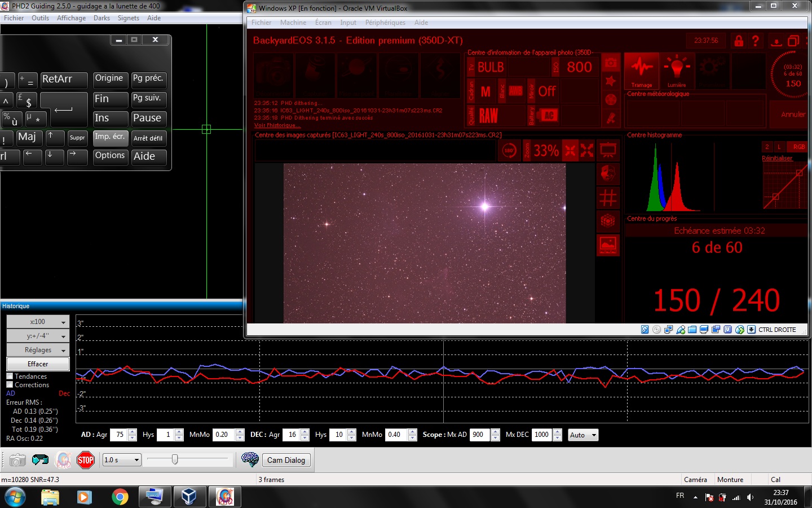Enable the Tendances checkbox
This screenshot has width=812, height=508.
(x=10, y=376)
